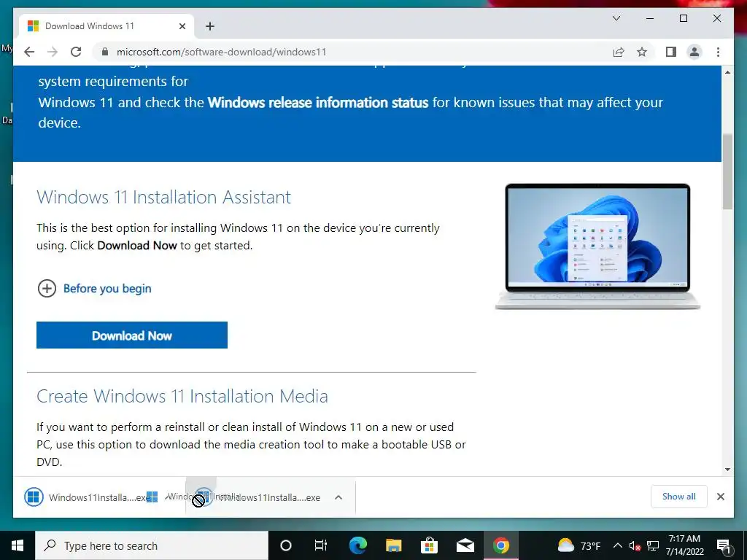747x560 pixels.
Task: Close the Download Windows 11 tab
Action: click(x=182, y=26)
